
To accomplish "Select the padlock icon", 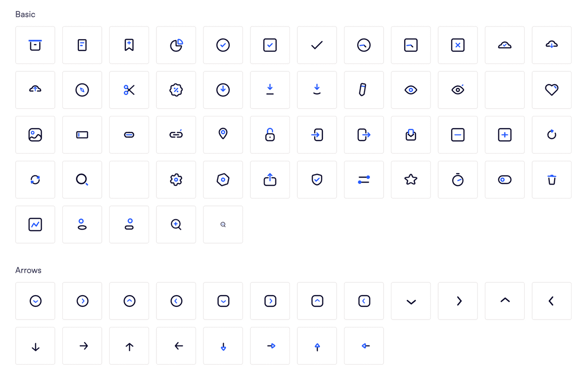I will tap(270, 135).
